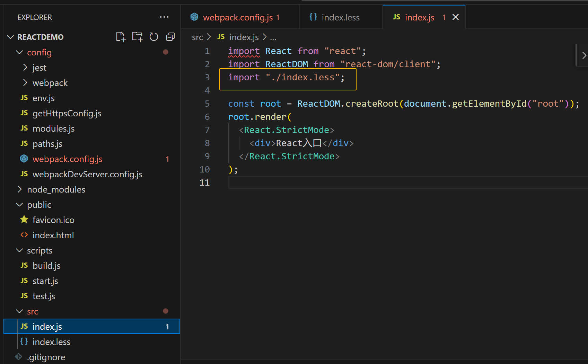Select index.js in the src folder

(92, 327)
